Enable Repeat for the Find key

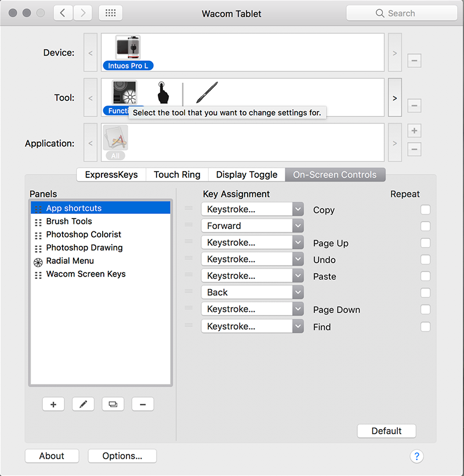(426, 327)
